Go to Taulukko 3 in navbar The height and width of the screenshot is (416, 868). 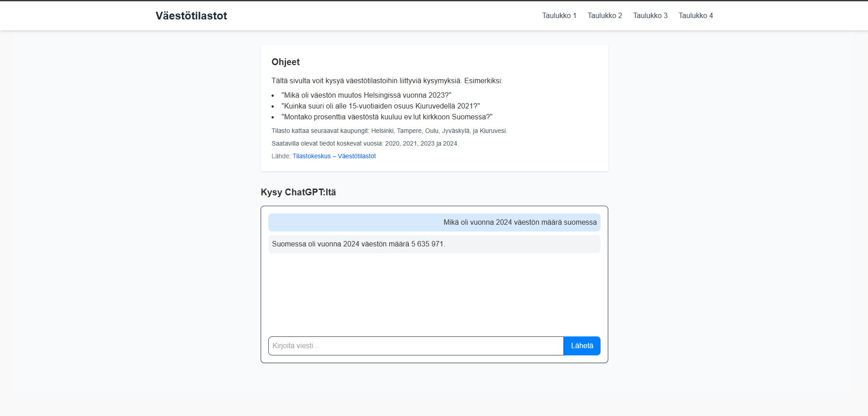[650, 15]
